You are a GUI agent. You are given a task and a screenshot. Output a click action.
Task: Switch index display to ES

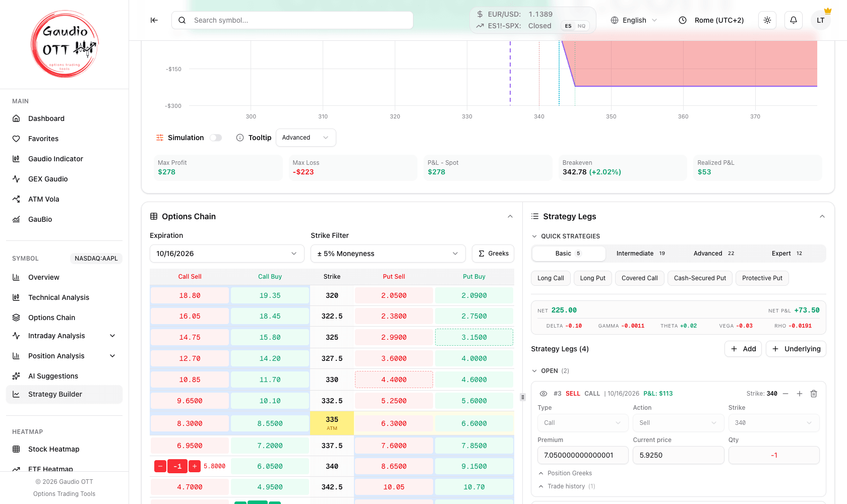[x=568, y=26]
